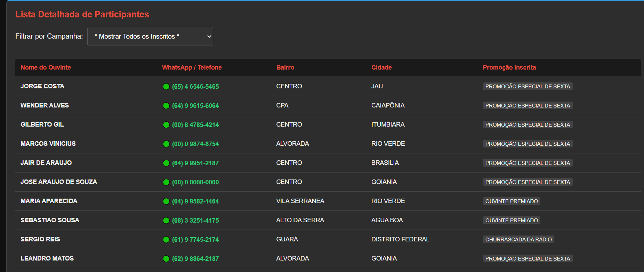This screenshot has height=272, width=644.
Task: Select the "CHURRASCADA DA RÁDIO" promotion badge
Action: click(x=518, y=239)
